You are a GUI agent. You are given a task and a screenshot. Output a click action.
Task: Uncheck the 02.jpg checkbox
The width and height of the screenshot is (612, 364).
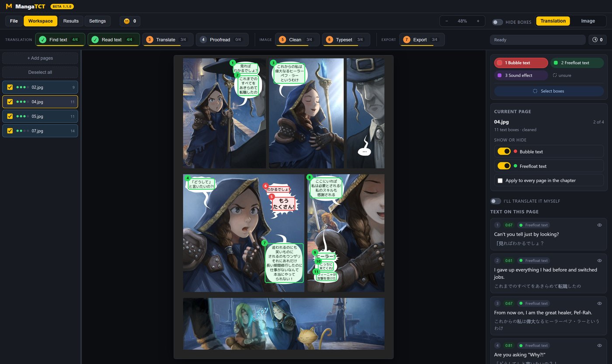pyautogui.click(x=10, y=87)
